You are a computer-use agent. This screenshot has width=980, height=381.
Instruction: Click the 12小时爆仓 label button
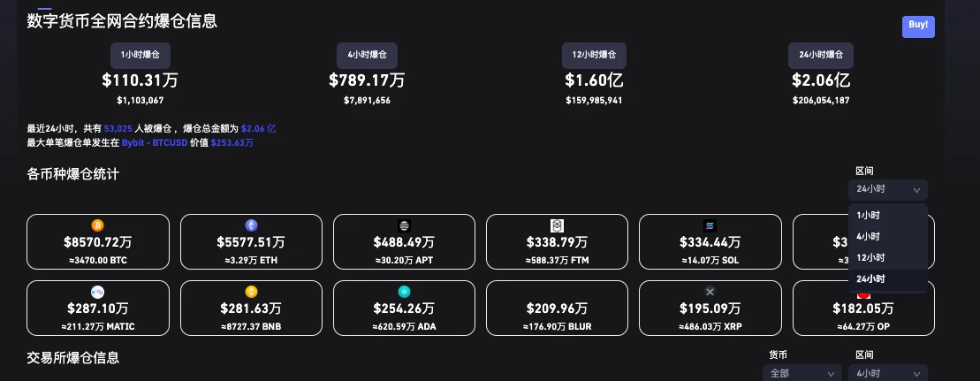[594, 55]
